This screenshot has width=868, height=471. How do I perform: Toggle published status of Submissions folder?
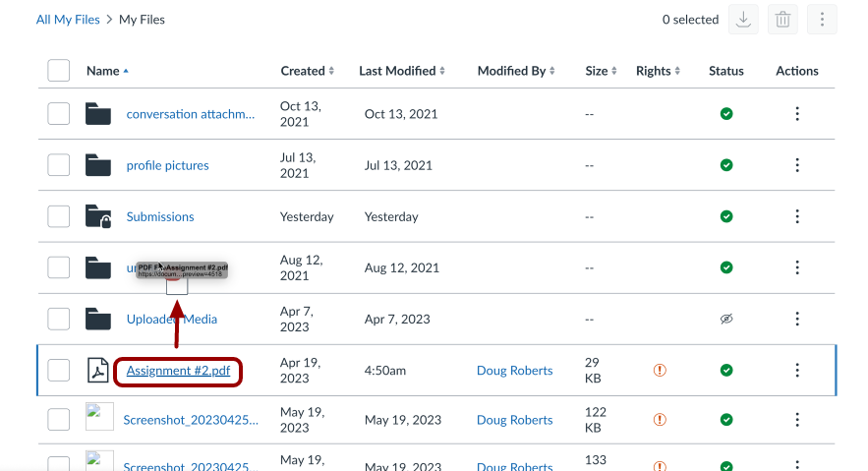coord(726,216)
